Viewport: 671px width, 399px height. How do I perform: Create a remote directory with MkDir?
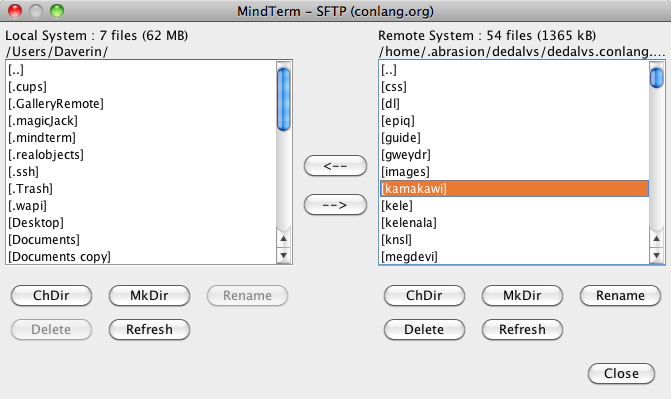point(522,295)
